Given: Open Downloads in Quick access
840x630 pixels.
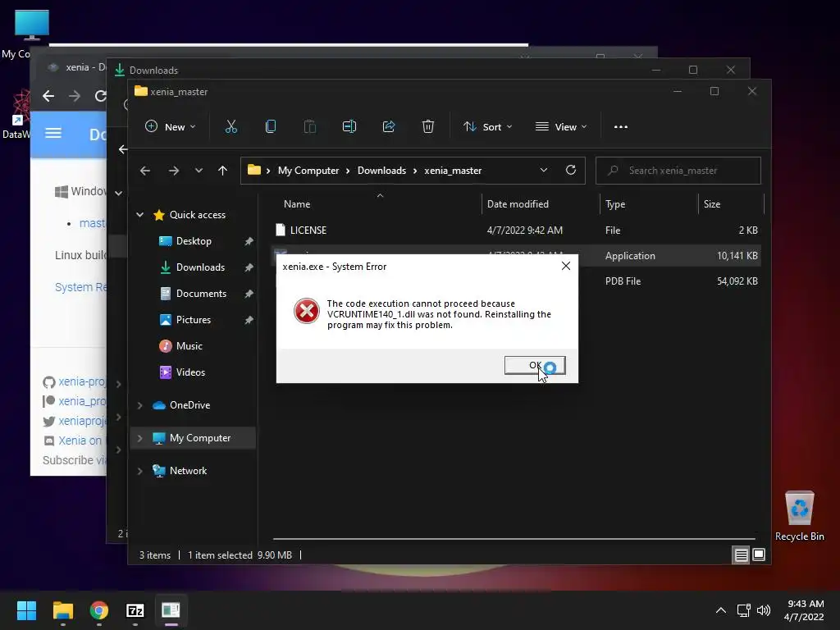Looking at the screenshot, I should pyautogui.click(x=200, y=267).
